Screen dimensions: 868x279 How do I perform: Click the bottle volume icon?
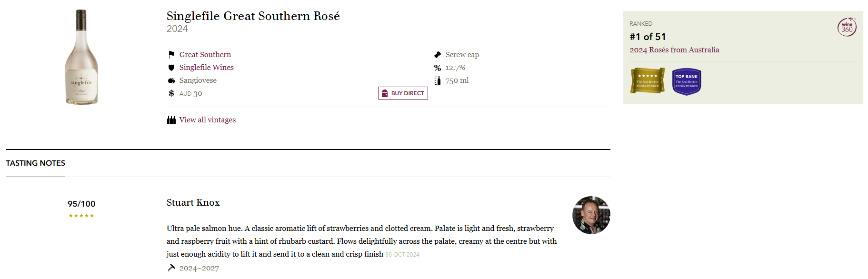pyautogui.click(x=438, y=80)
